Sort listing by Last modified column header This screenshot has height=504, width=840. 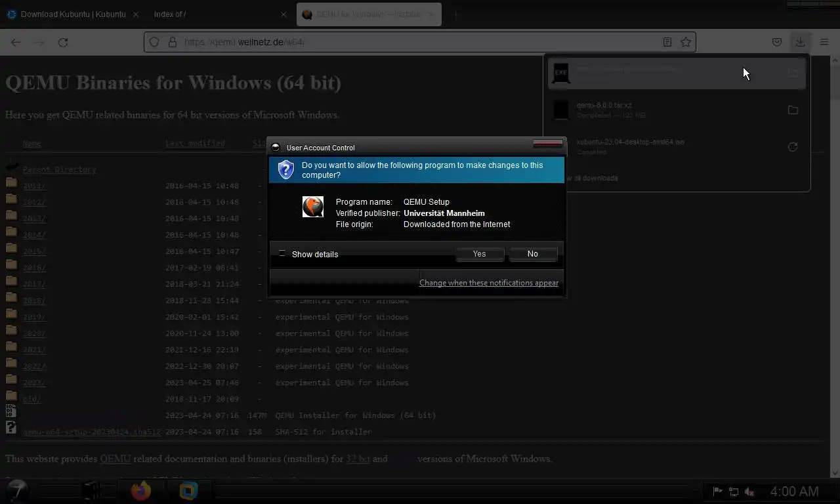[195, 143]
